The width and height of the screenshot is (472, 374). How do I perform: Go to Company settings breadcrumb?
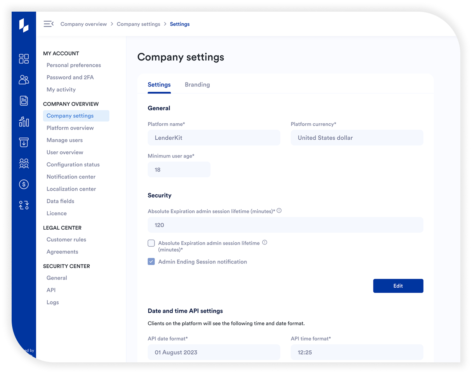138,24
